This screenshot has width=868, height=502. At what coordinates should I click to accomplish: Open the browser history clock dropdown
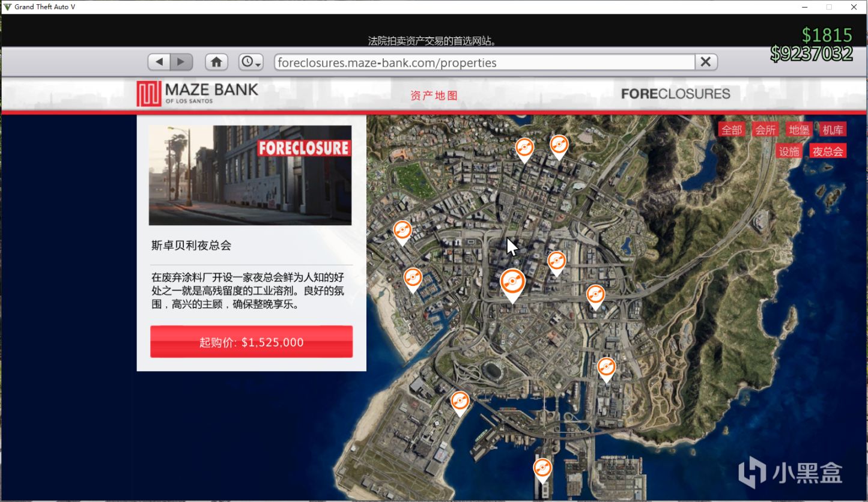pos(250,62)
